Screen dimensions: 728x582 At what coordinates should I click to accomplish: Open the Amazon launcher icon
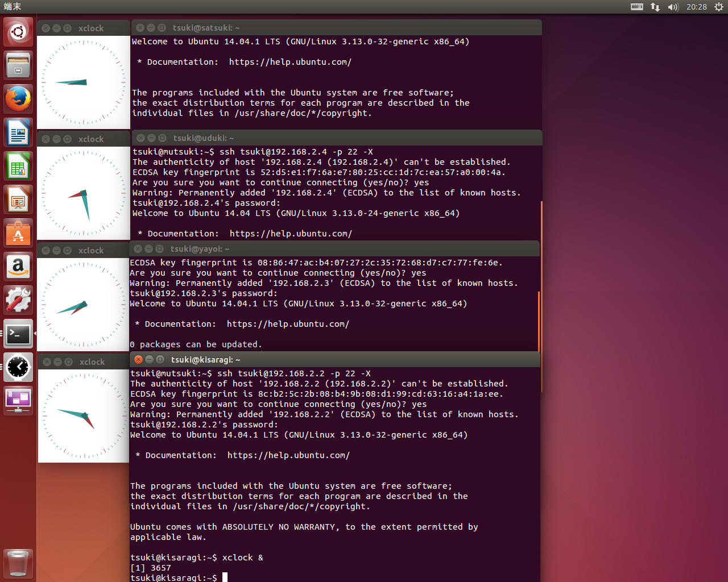tap(18, 266)
